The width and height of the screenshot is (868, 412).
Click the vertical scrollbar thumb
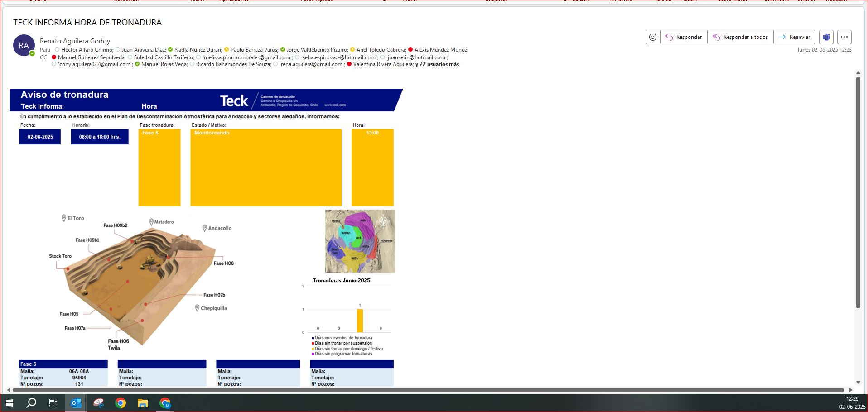[x=858, y=192]
